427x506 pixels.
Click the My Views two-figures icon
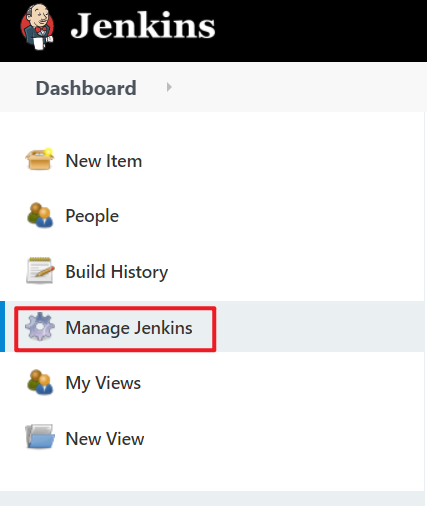[x=40, y=382]
